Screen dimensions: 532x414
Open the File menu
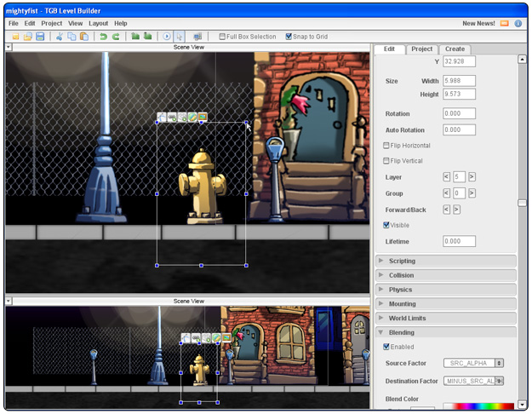tap(14, 23)
